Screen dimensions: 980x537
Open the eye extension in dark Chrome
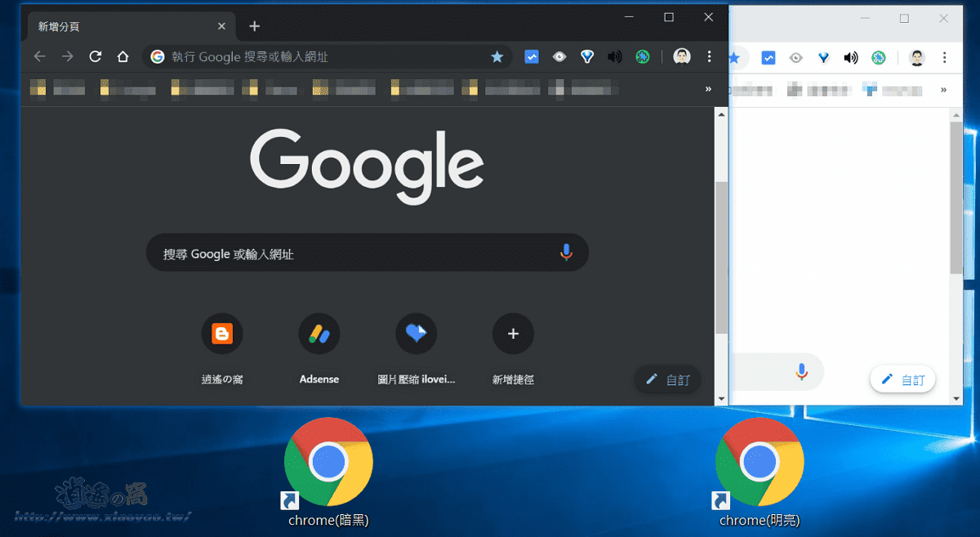coord(559,56)
